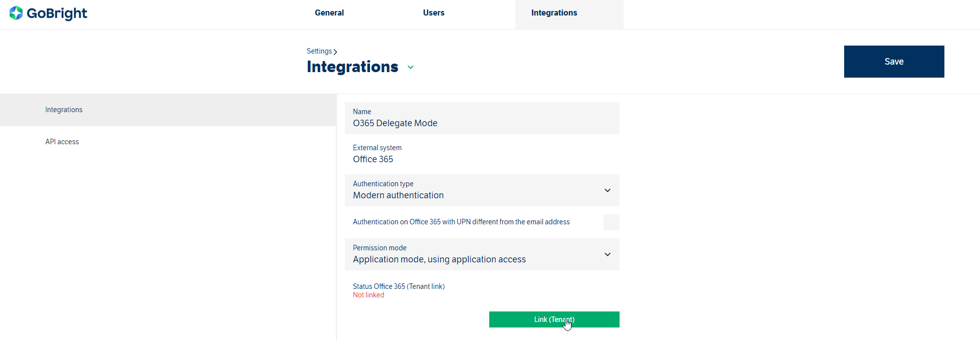
Task: Click the chevron arrow beside Settings breadcrumb
Action: pyautogui.click(x=335, y=52)
